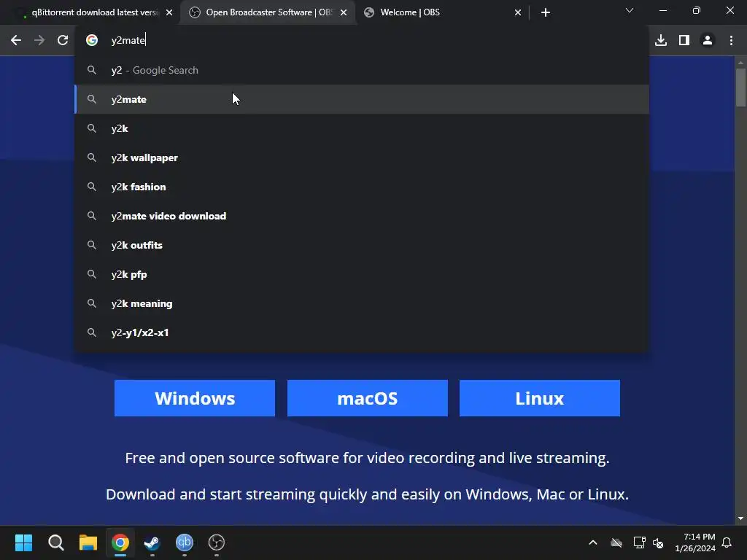Click the Google logo in the address bar

92,41
